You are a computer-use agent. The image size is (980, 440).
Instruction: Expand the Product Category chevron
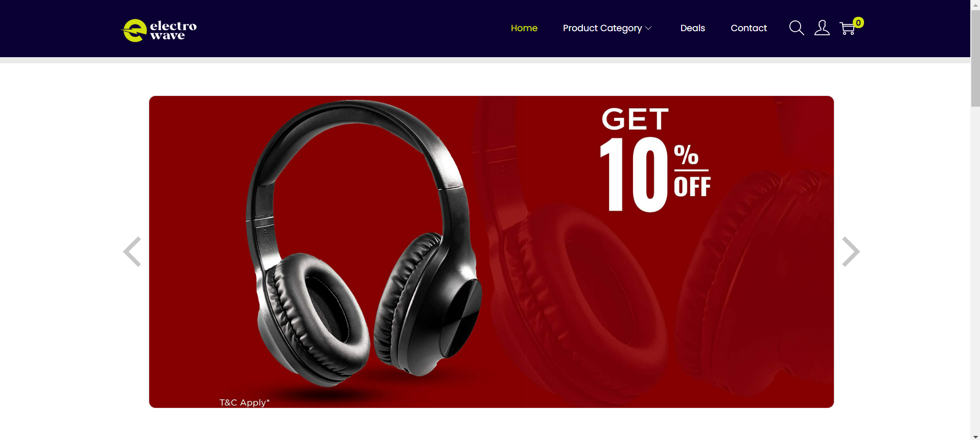[648, 28]
